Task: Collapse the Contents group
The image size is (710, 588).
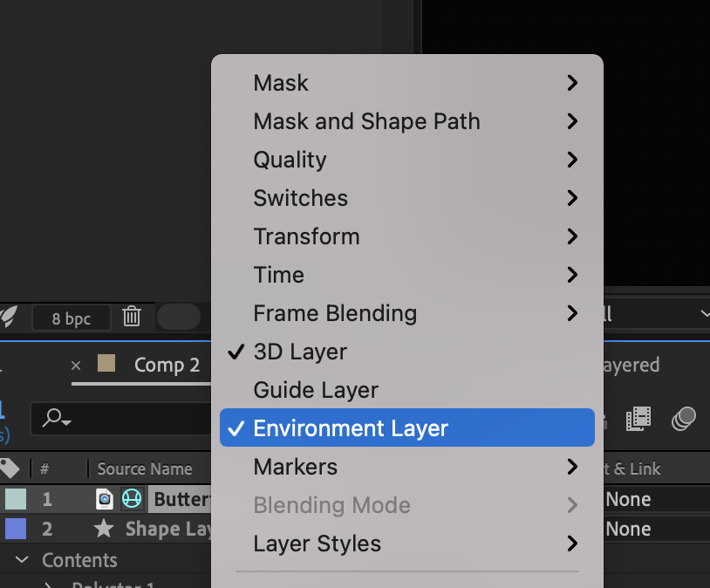Action: [x=23, y=560]
